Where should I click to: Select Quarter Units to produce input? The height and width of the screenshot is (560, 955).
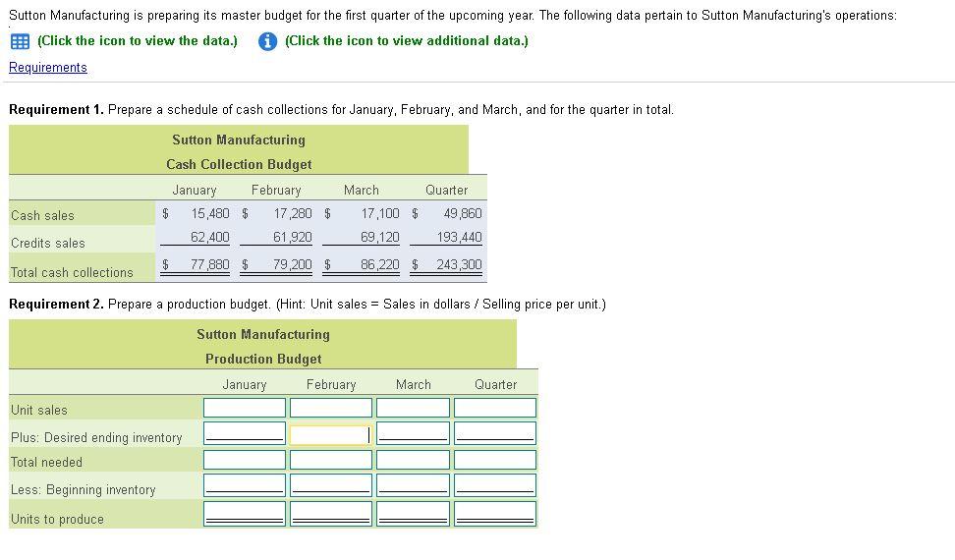(x=495, y=514)
